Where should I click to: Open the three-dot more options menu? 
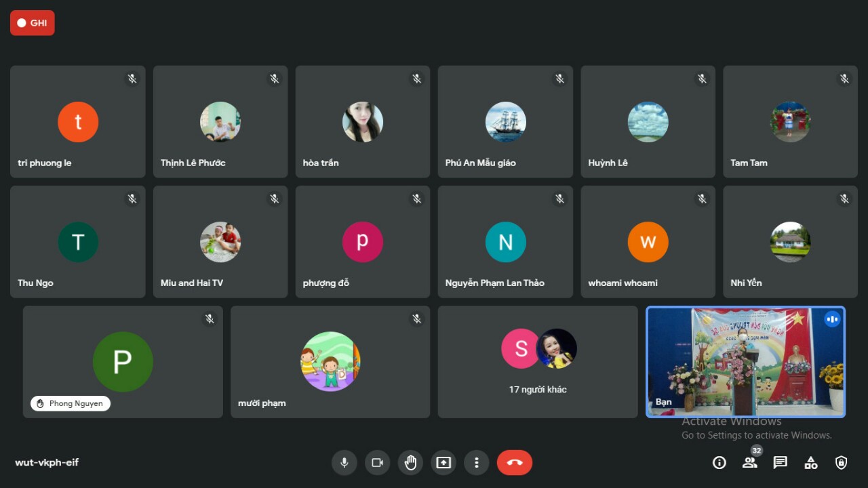click(477, 463)
